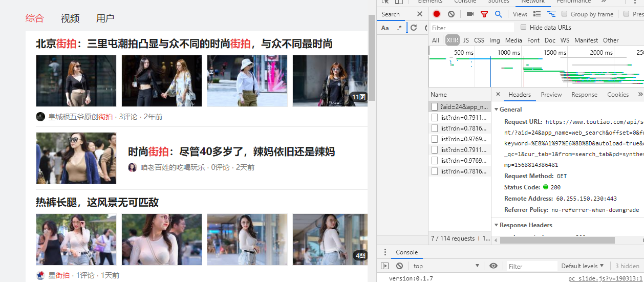
Task: Open the Headers tab
Action: pyautogui.click(x=520, y=95)
